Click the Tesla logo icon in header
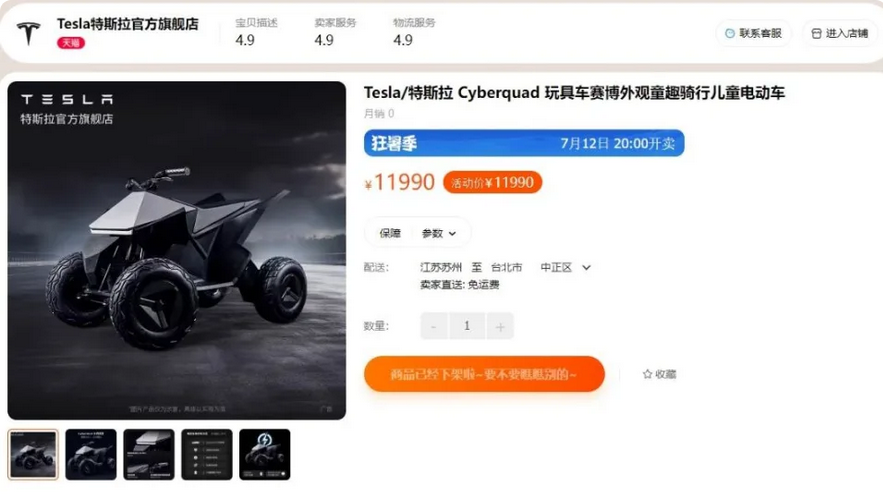 [x=28, y=33]
